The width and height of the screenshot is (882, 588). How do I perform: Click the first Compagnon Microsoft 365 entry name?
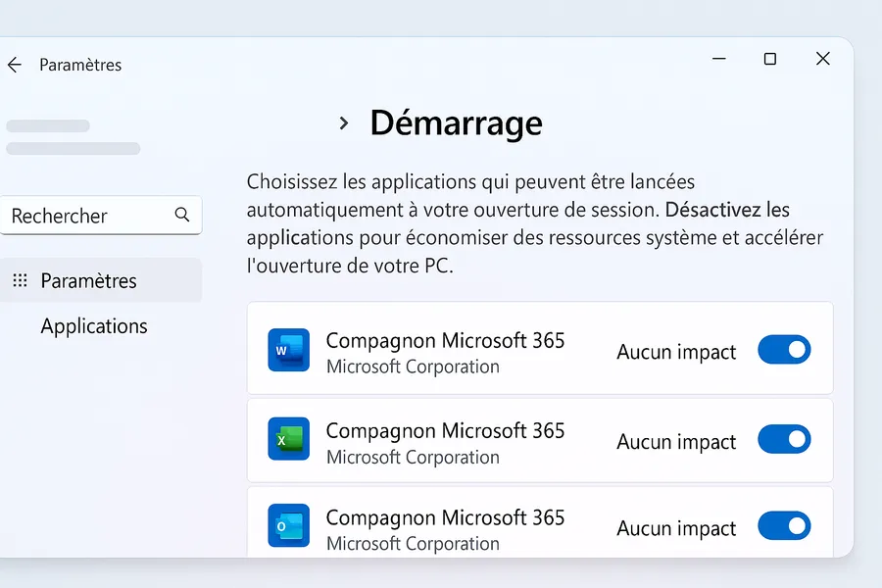(x=445, y=340)
